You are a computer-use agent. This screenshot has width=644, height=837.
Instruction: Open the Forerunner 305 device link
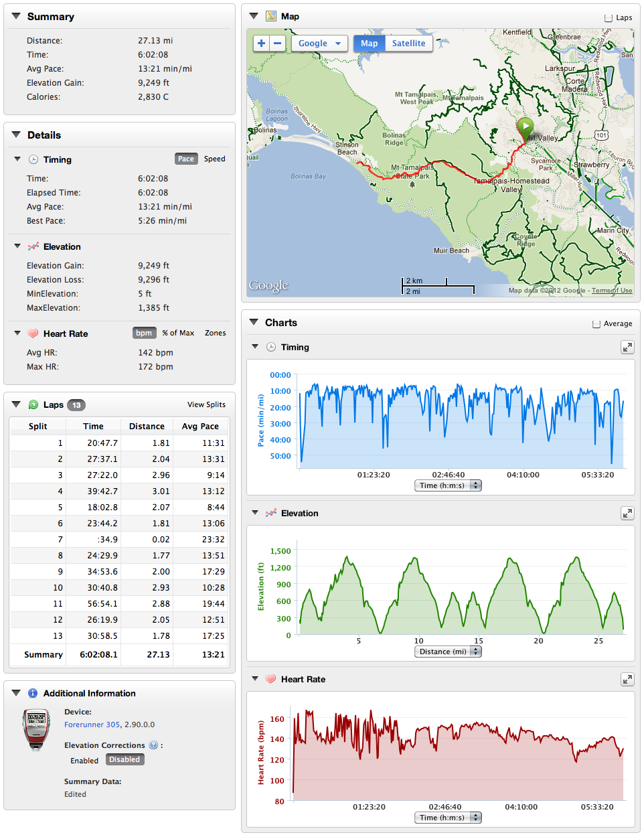(92, 724)
